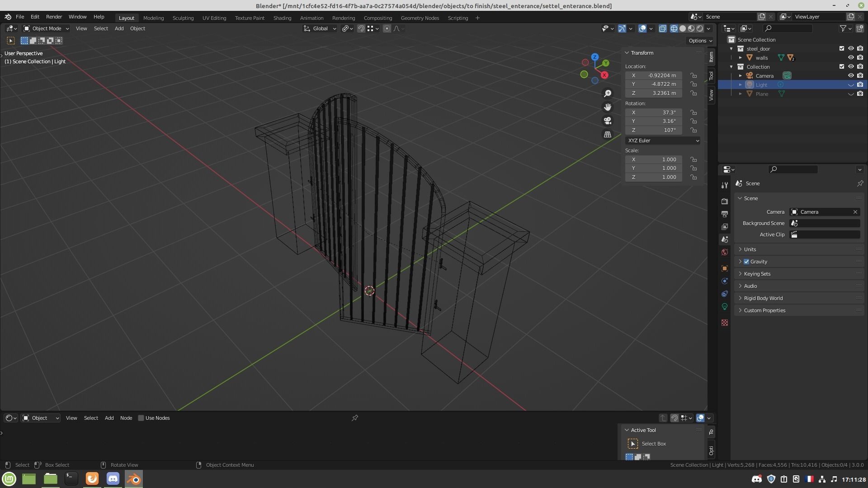The height and width of the screenshot is (488, 868).
Task: Open the View Layer properties tab icon
Action: click(725, 226)
